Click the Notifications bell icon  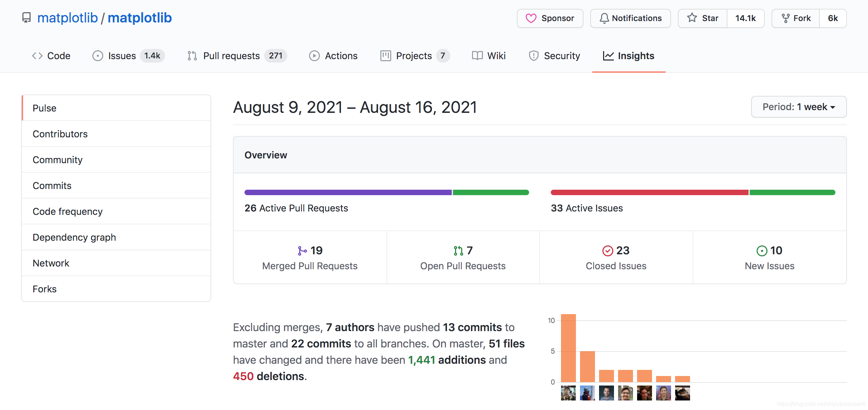[x=604, y=18]
